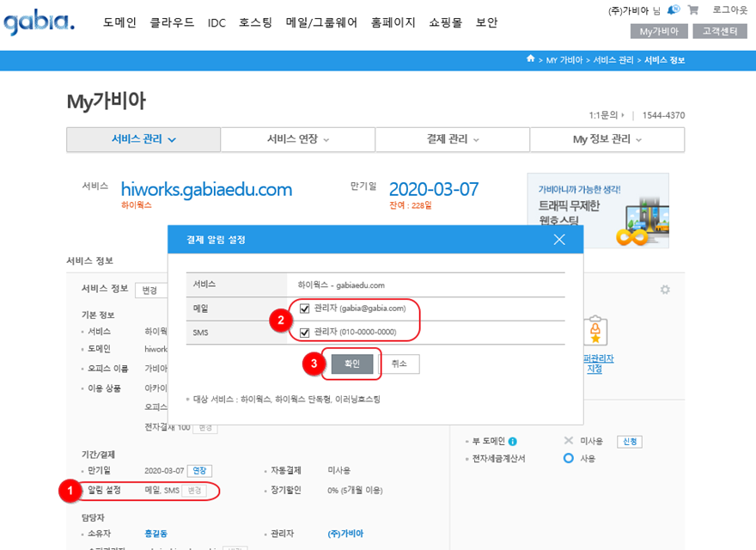Open the 호스팅 menu

click(255, 22)
